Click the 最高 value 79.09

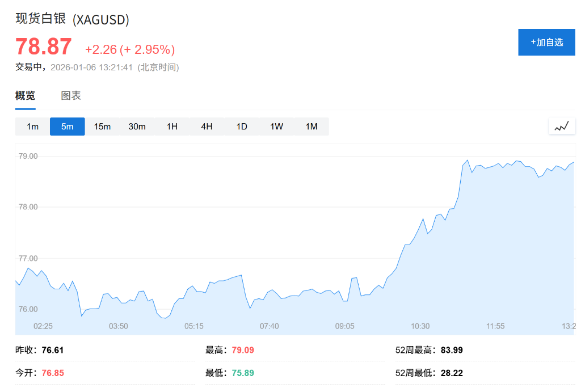pyautogui.click(x=242, y=350)
